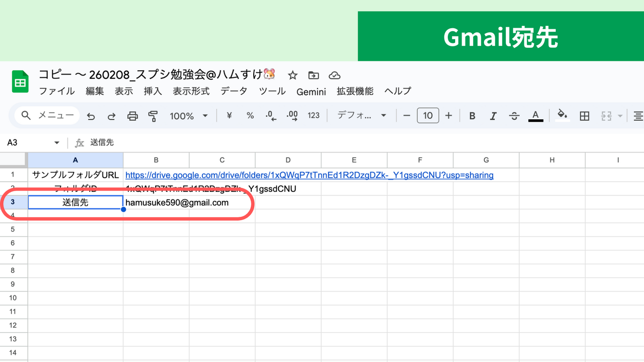Select row 1 header
644x362 pixels.
click(x=13, y=175)
